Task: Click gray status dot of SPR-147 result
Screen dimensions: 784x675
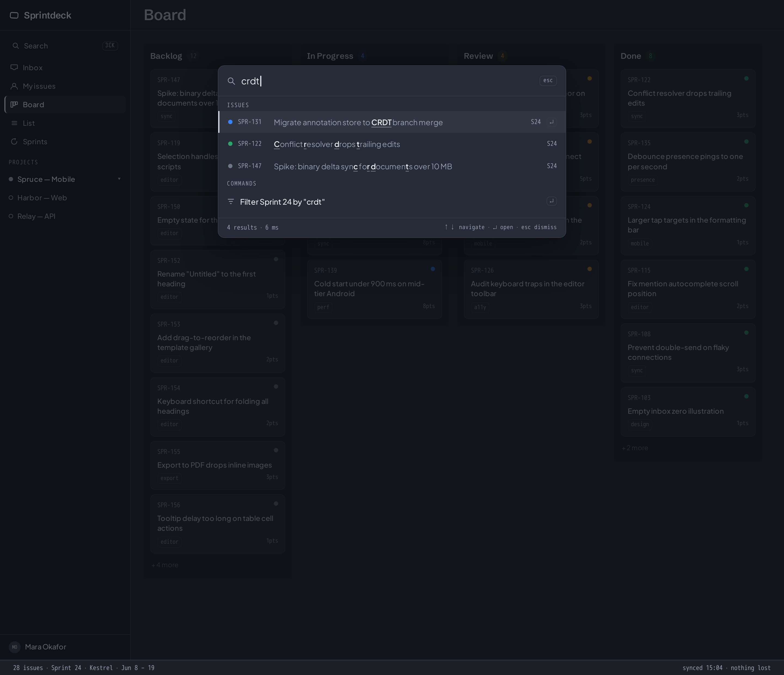Action: point(230,166)
